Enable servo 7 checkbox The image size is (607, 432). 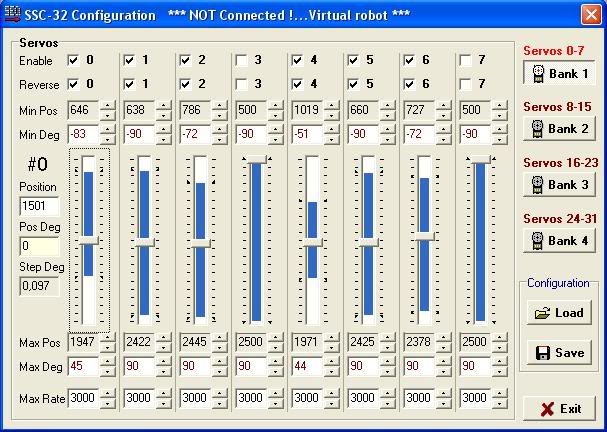tap(465, 60)
